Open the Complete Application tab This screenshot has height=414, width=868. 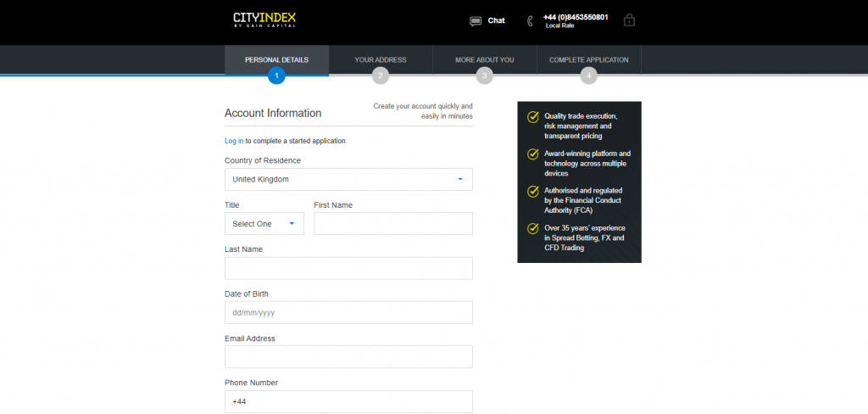588,60
